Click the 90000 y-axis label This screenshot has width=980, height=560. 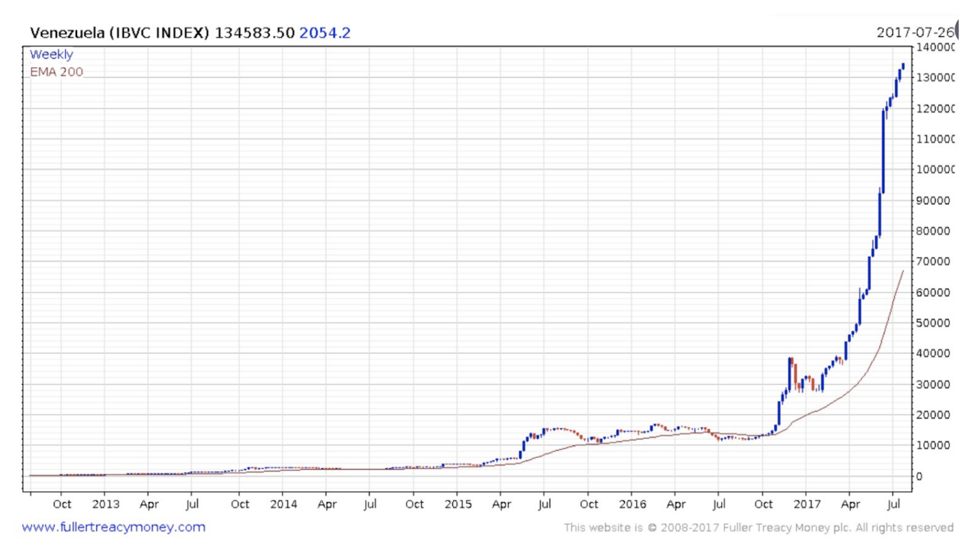[x=933, y=200]
